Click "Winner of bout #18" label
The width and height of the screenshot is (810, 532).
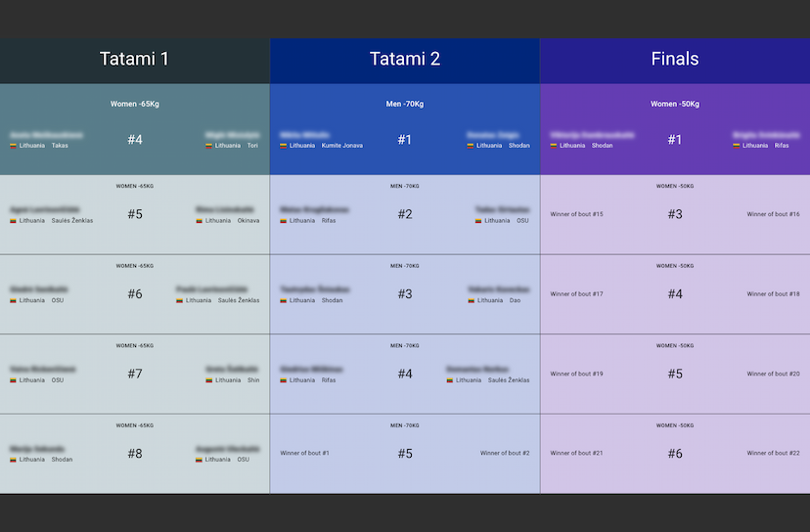773,293
